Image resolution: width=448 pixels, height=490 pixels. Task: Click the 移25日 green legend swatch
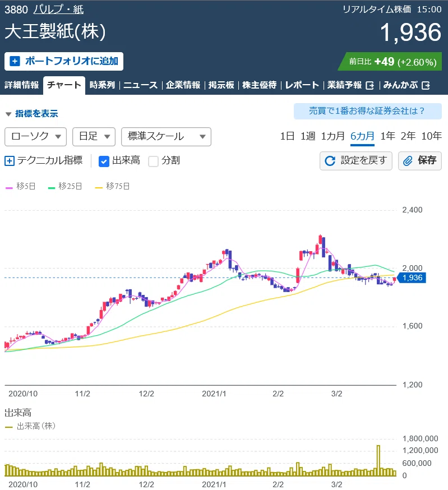coord(52,188)
